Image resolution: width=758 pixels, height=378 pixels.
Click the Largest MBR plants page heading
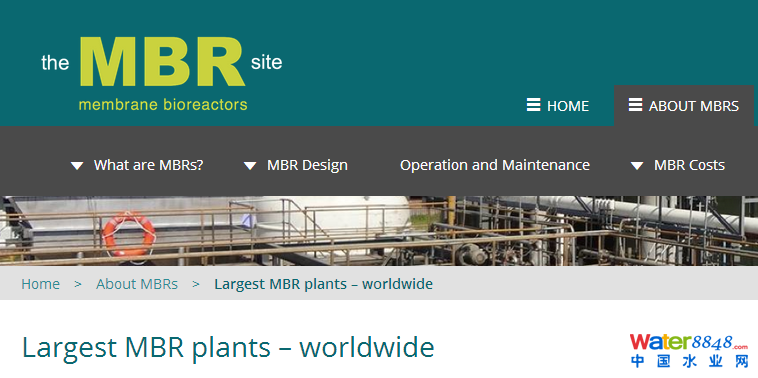click(x=228, y=348)
